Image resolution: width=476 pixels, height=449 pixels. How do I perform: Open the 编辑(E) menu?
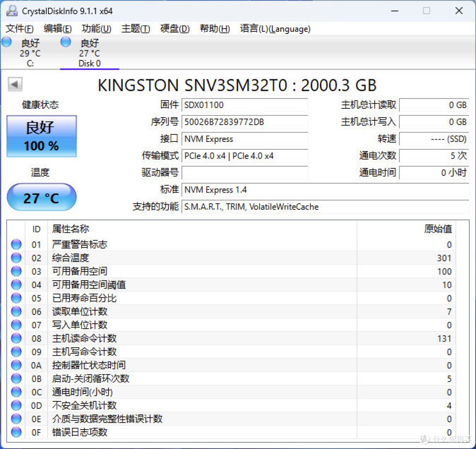point(58,29)
